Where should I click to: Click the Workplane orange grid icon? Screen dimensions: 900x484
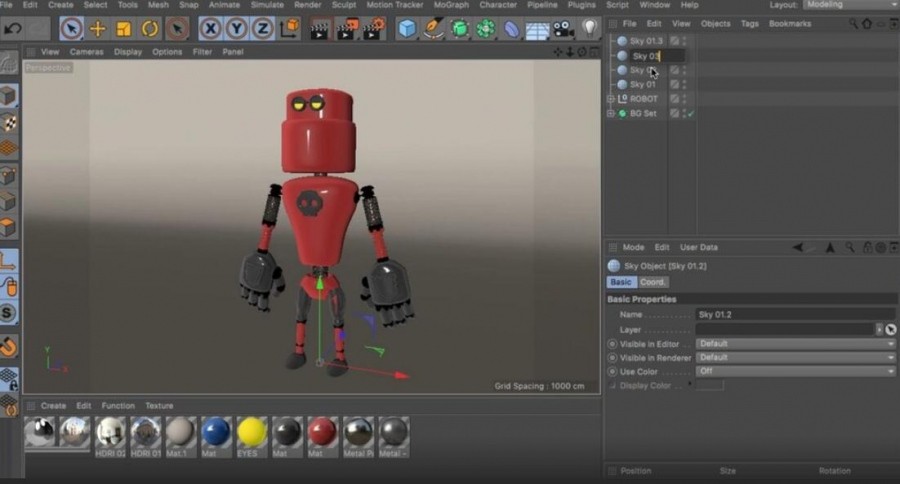9,149
